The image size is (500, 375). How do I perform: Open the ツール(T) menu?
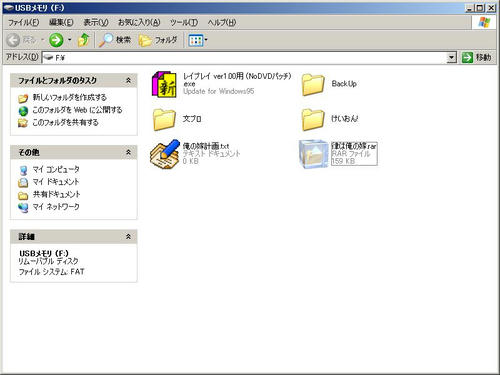pos(184,22)
